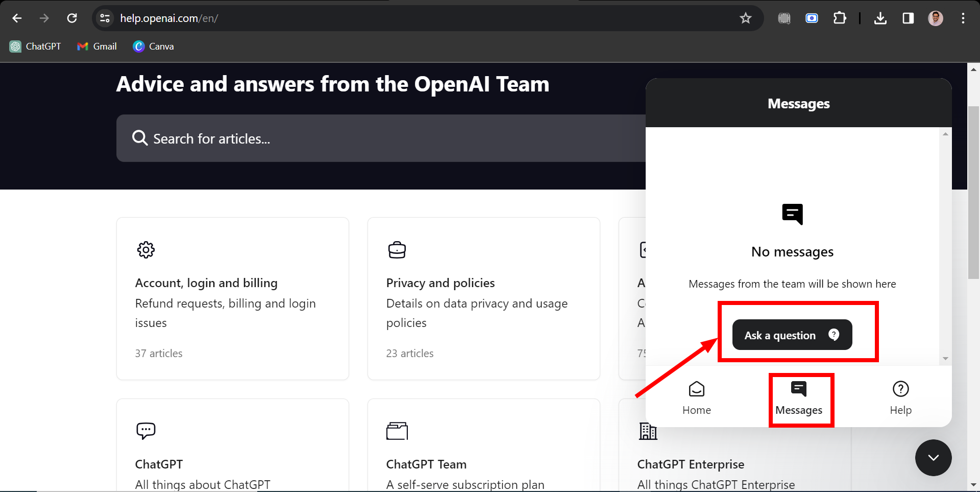The image size is (980, 492).
Task: Open the browser side panel icon
Action: 908,18
